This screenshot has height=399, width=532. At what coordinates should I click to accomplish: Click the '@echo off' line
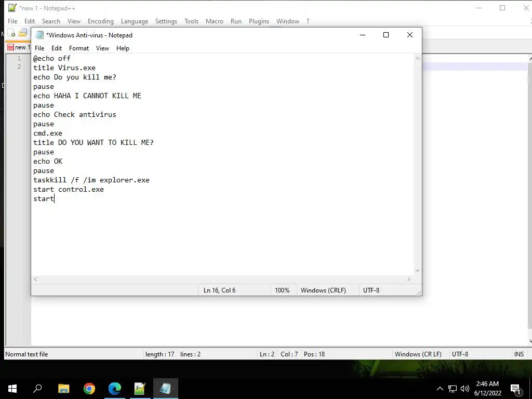pyautogui.click(x=52, y=58)
